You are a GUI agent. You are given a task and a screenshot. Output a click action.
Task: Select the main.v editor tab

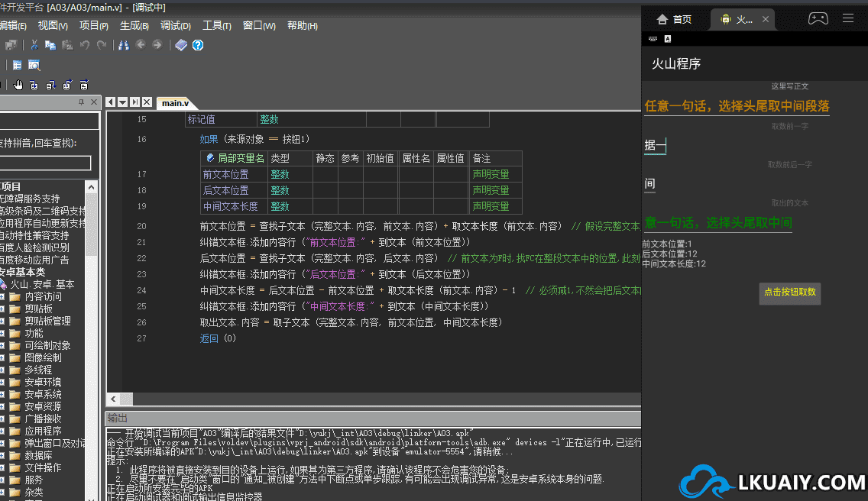click(x=175, y=102)
